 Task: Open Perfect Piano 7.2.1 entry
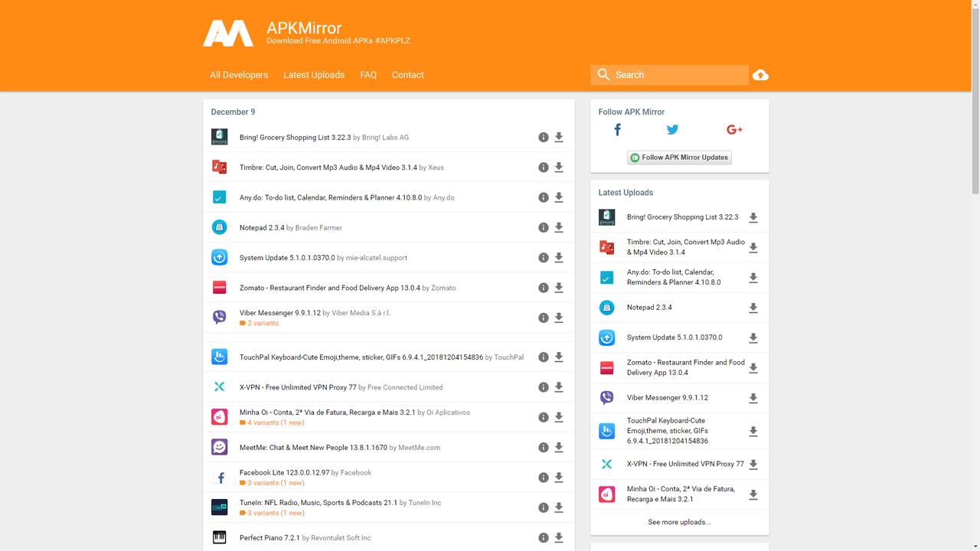pyautogui.click(x=269, y=538)
